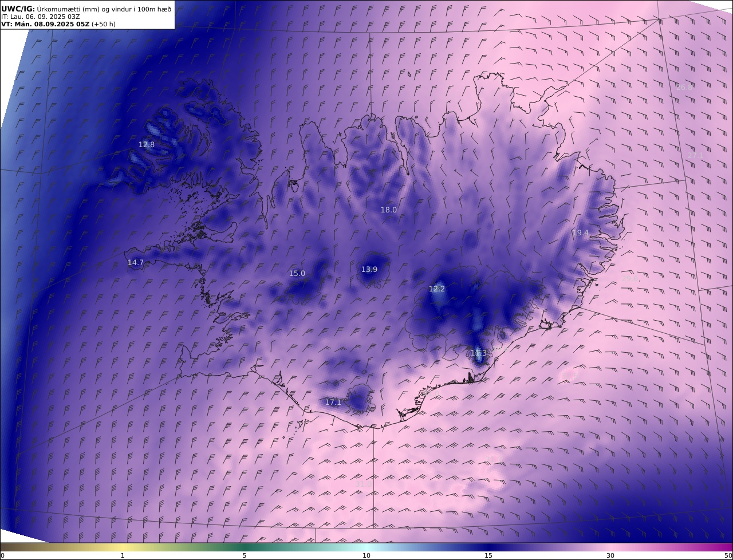Click the color scale tick labeled 15

click(488, 555)
